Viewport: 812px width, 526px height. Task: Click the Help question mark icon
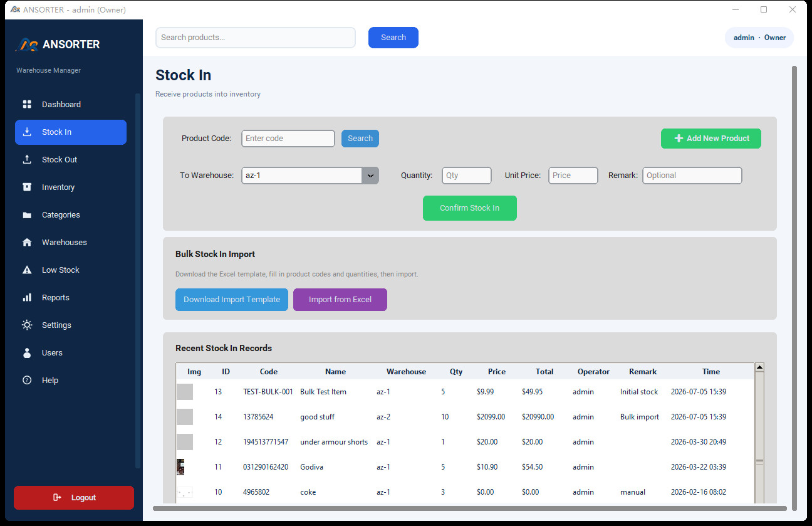27,380
